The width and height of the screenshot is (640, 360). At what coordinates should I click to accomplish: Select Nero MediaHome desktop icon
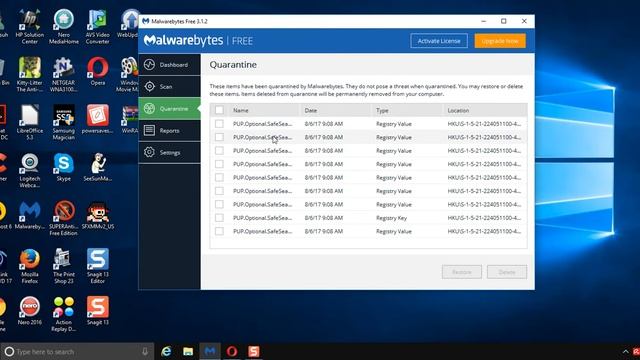[x=64, y=27]
